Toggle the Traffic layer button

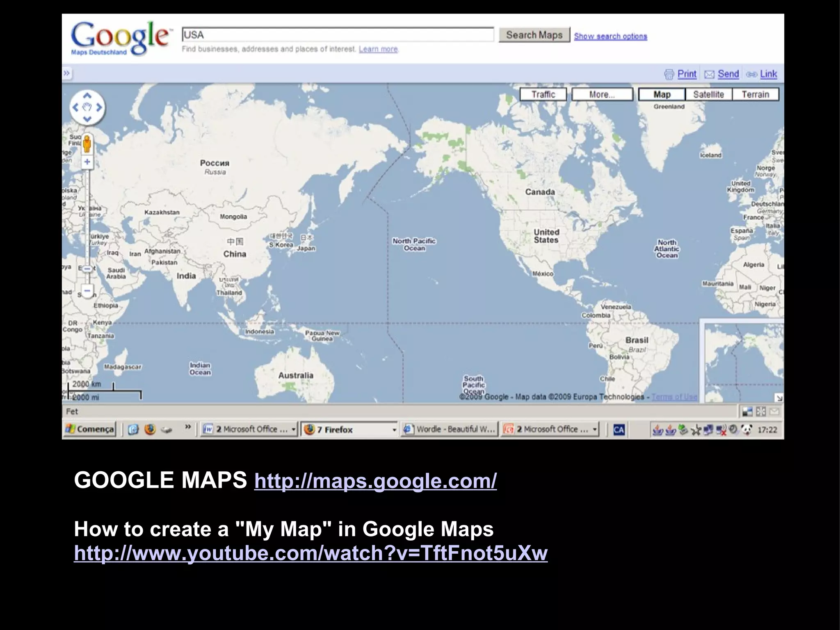coord(543,94)
